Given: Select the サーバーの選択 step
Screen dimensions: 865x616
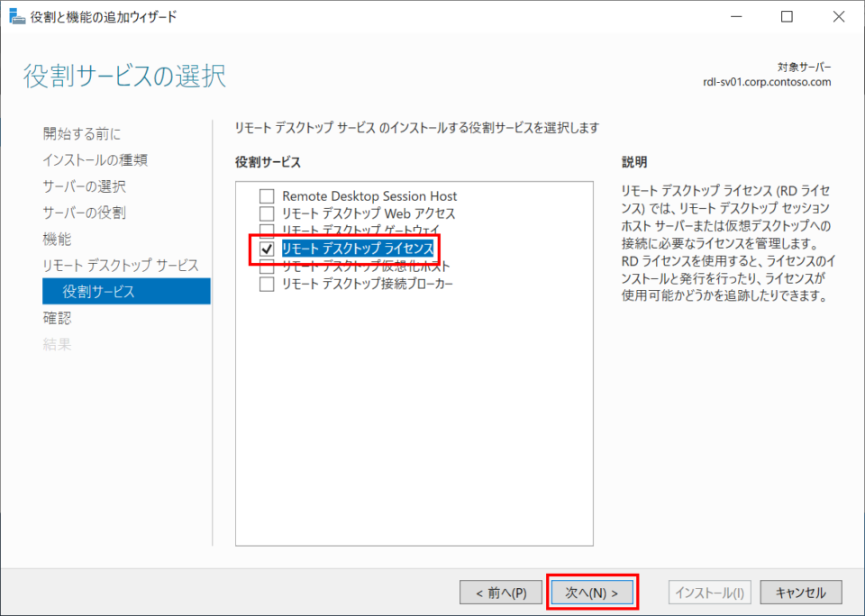Looking at the screenshot, I should click(x=84, y=186).
